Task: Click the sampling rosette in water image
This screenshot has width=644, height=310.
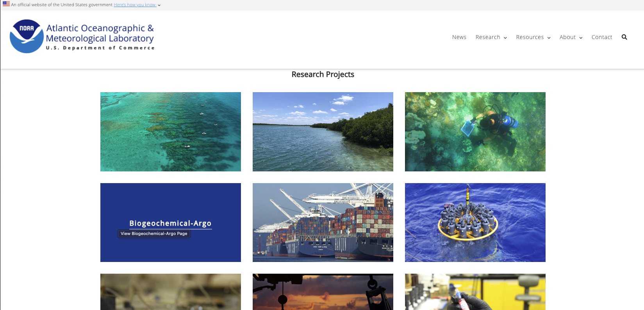Action: 475,223
